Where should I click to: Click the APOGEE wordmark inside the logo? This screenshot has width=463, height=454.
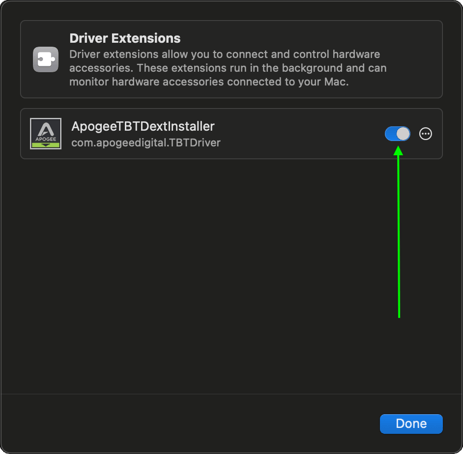(46, 139)
